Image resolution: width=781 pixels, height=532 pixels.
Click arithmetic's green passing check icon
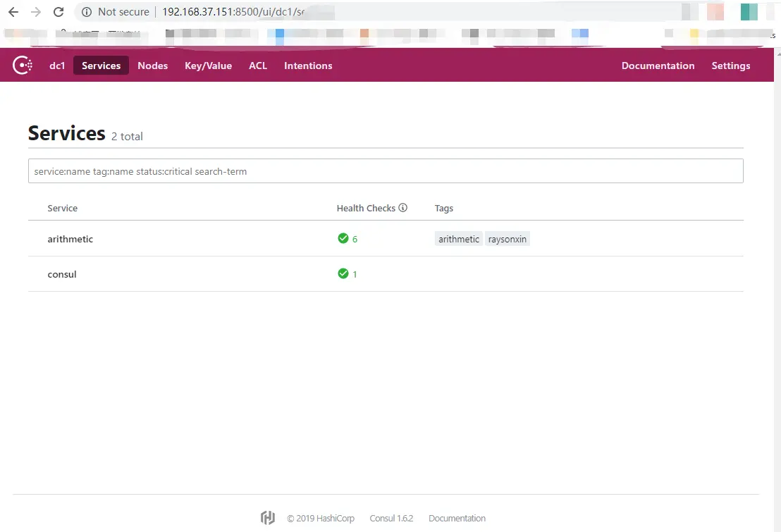(343, 239)
